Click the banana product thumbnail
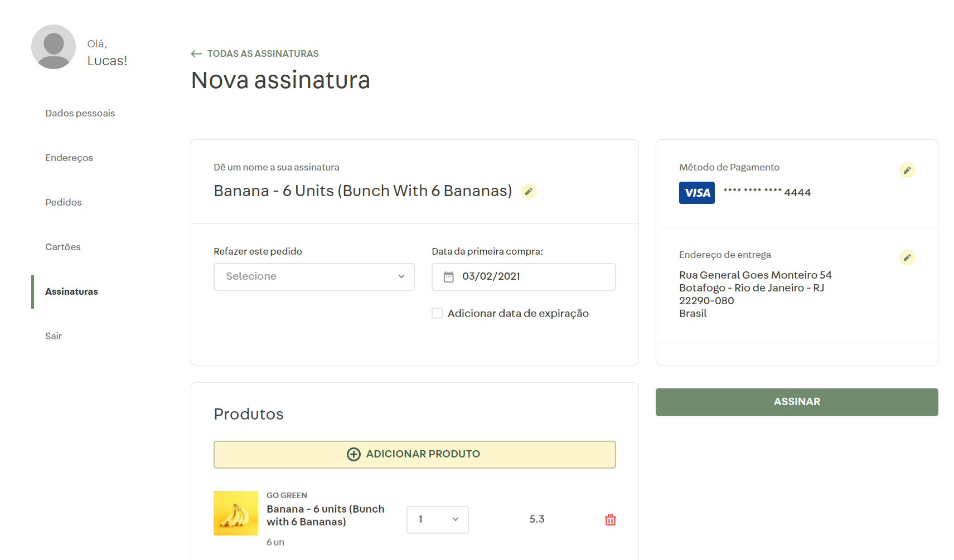954x560 pixels. [x=236, y=513]
